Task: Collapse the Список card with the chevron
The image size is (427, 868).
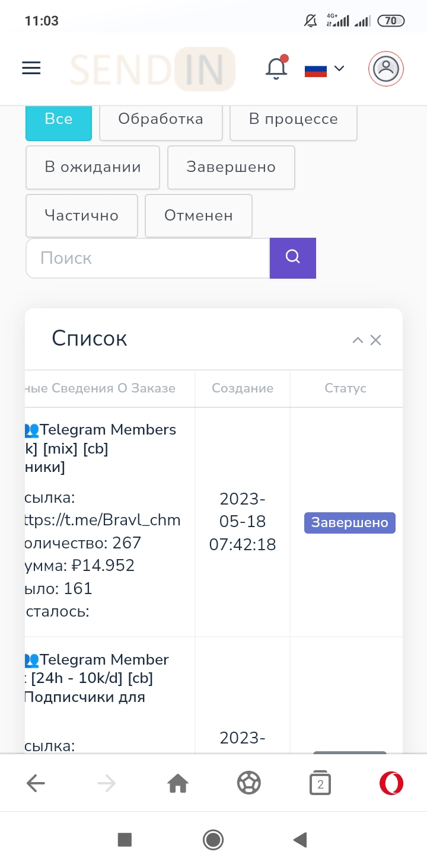Action: tap(357, 340)
